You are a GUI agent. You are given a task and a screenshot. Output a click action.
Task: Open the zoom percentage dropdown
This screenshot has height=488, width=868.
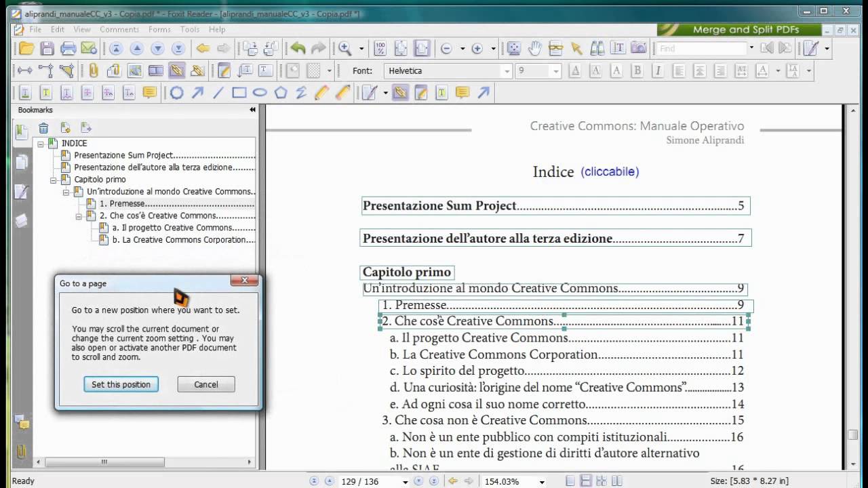[541, 482]
